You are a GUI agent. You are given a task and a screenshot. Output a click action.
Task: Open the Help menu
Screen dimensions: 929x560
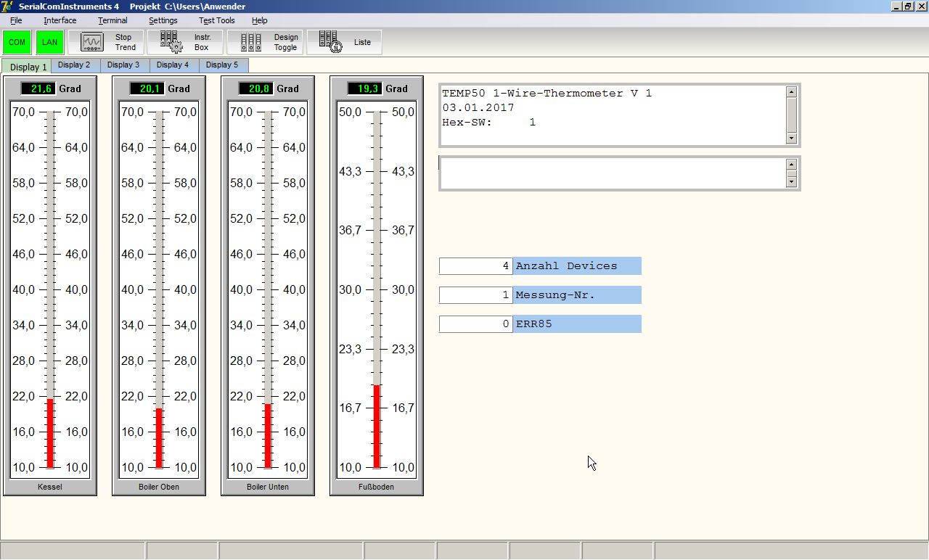[x=260, y=20]
